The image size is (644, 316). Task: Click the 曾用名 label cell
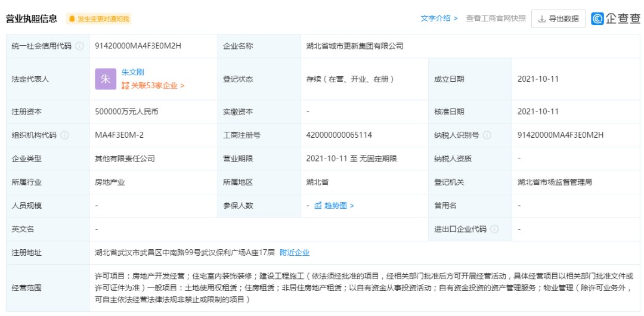click(x=470, y=206)
